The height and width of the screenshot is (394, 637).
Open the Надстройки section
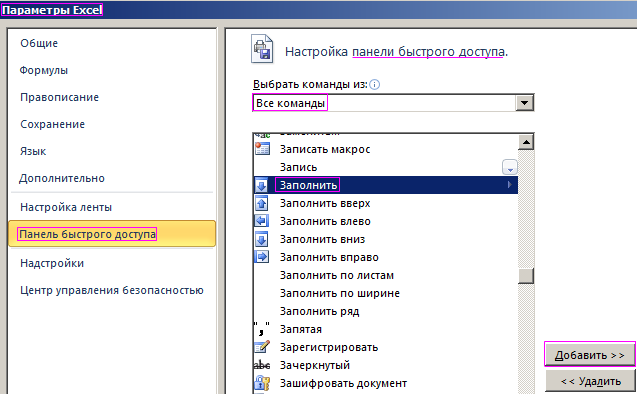(x=52, y=263)
